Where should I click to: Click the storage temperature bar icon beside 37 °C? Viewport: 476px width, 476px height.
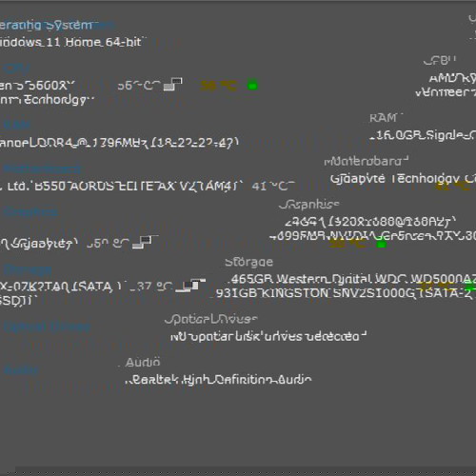(x=191, y=286)
